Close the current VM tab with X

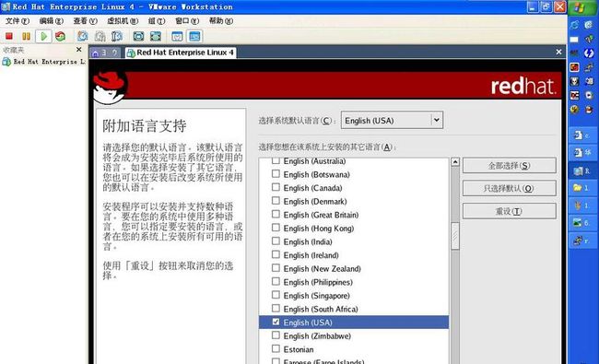pos(558,52)
